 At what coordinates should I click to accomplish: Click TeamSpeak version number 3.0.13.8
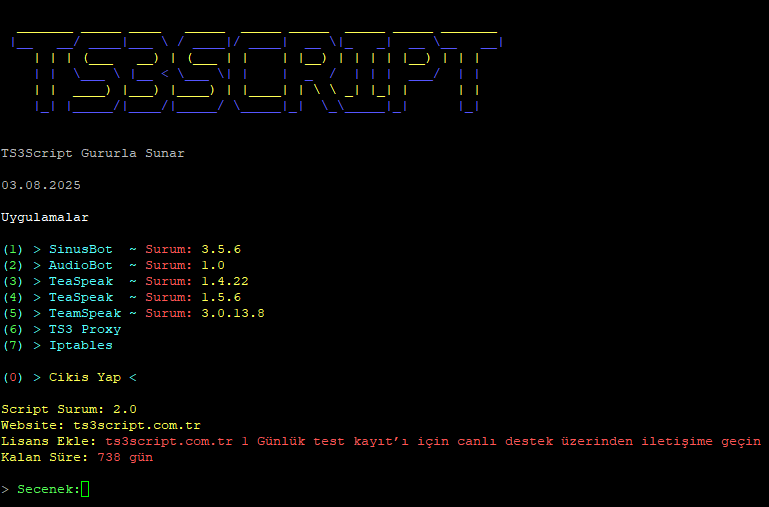pos(233,313)
